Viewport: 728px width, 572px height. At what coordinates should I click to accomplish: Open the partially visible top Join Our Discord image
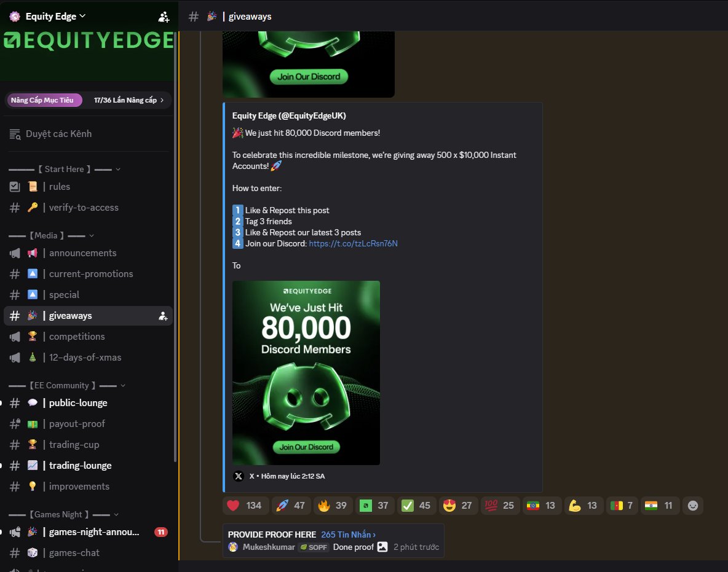308,65
